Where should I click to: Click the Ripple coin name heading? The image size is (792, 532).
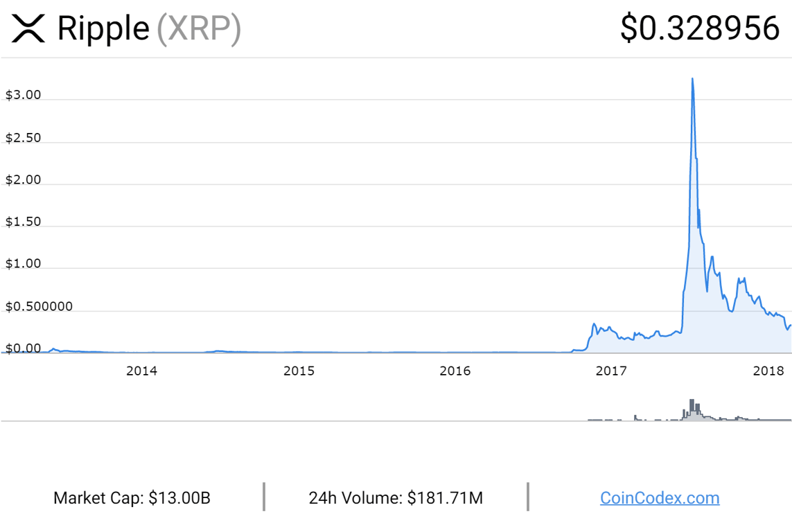tap(103, 28)
